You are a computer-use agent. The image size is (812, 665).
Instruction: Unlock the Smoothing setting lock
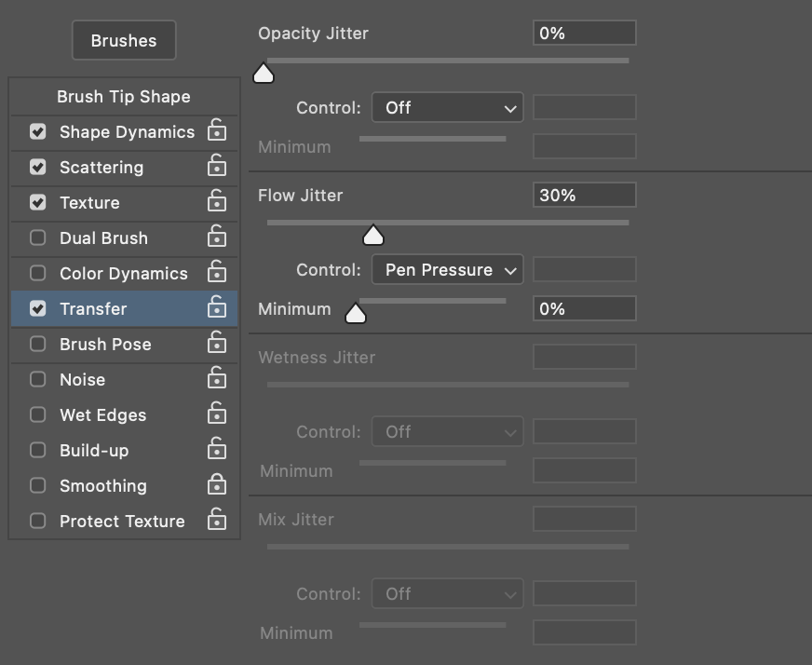(x=217, y=483)
